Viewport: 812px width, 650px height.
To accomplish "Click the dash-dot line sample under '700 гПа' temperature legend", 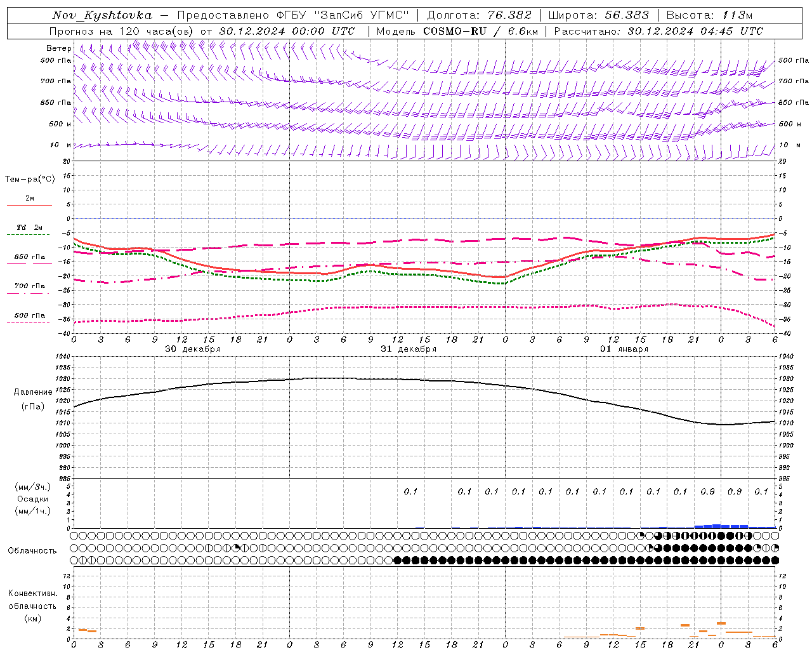I will pyautogui.click(x=29, y=294).
